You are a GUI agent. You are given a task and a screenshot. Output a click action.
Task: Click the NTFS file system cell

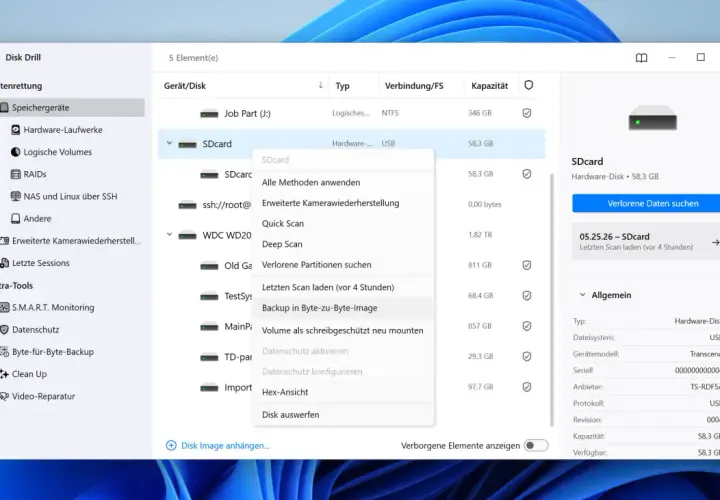click(x=390, y=113)
